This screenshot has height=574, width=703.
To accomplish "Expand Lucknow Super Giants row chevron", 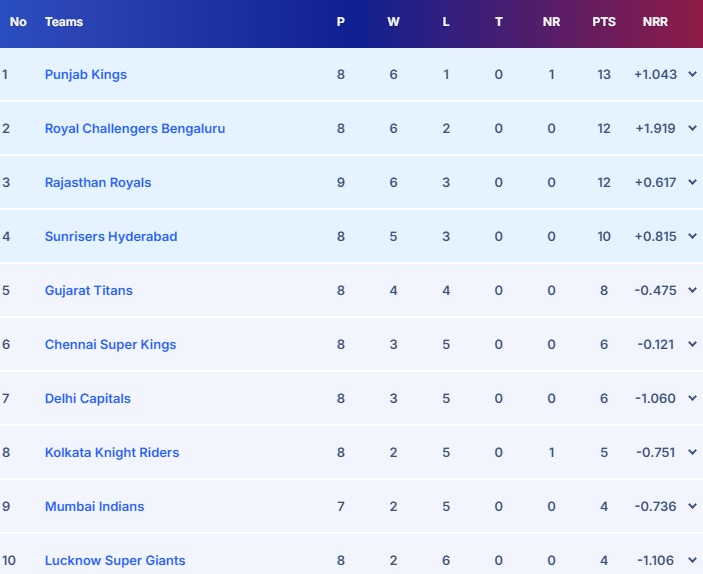I will [692, 561].
